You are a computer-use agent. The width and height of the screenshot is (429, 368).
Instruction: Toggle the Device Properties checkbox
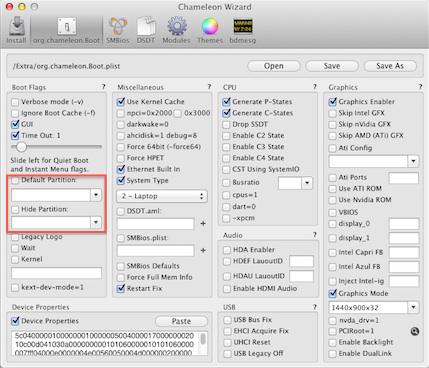(x=15, y=321)
